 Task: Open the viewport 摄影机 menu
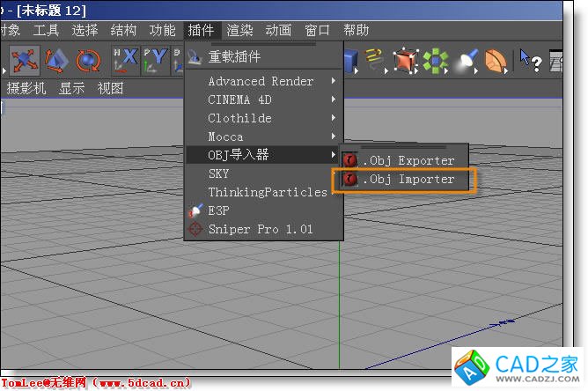[26, 89]
